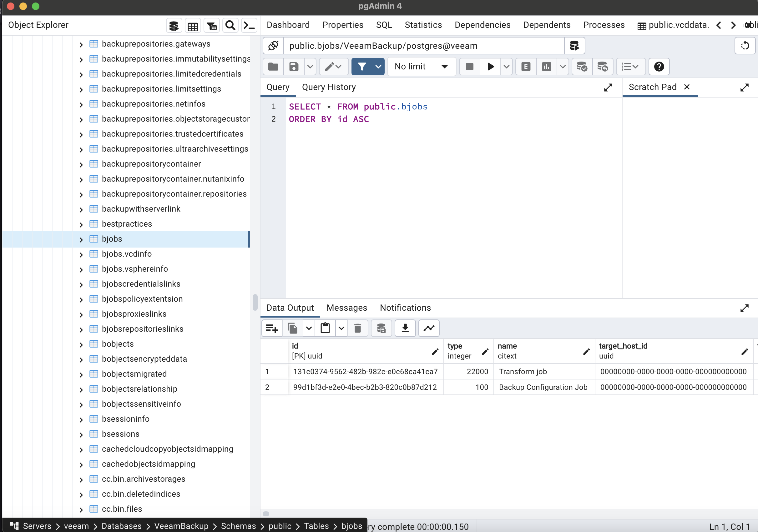Image resolution: width=758 pixels, height=532 pixels.
Task: Click the Stop query square button
Action: [x=469, y=67]
